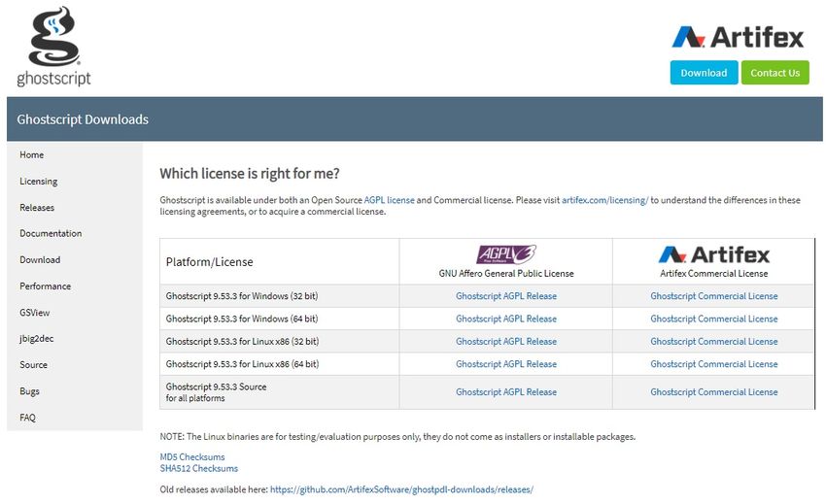
Task: Visit the artifex.com/licensing/ link
Action: point(604,200)
